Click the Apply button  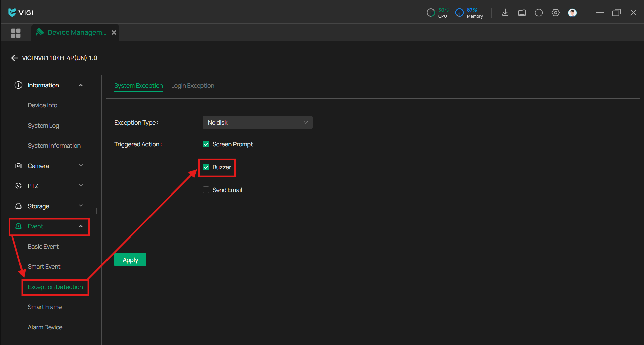tap(130, 260)
